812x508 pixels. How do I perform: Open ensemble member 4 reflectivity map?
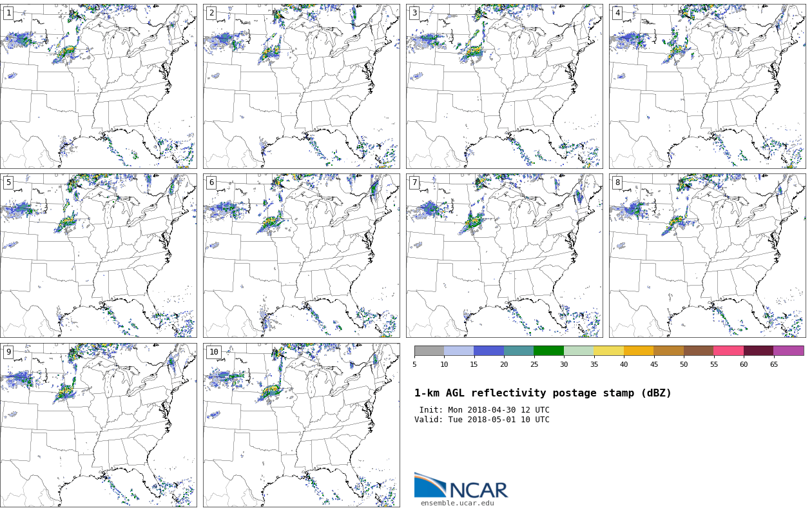707,86
